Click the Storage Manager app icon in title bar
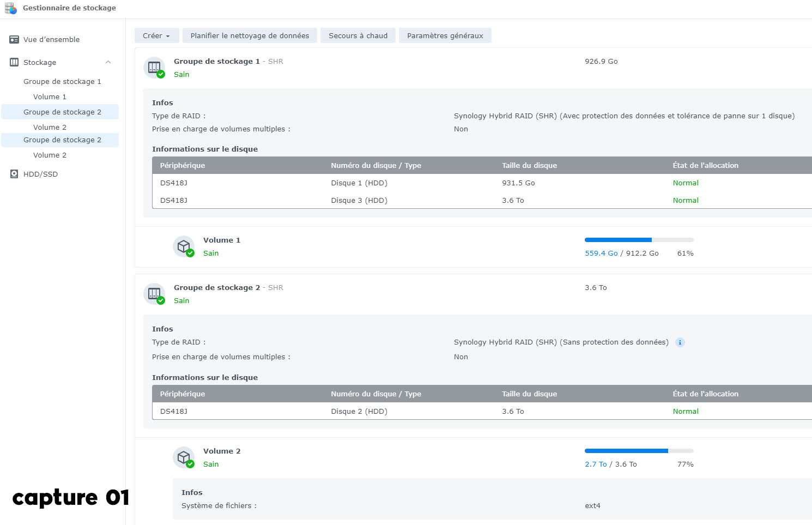This screenshot has width=812, height=525. click(10, 8)
